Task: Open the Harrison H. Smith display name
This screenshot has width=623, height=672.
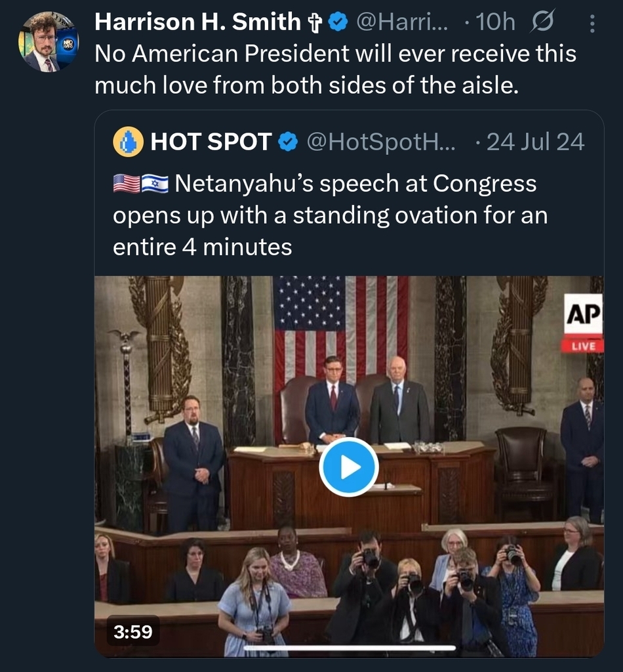Action: (x=197, y=23)
